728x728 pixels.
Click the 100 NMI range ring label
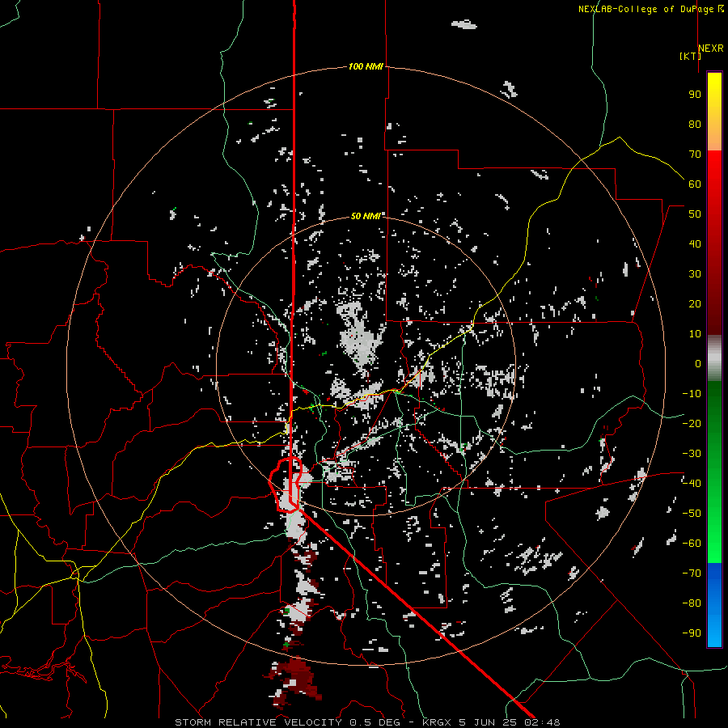pyautogui.click(x=366, y=66)
